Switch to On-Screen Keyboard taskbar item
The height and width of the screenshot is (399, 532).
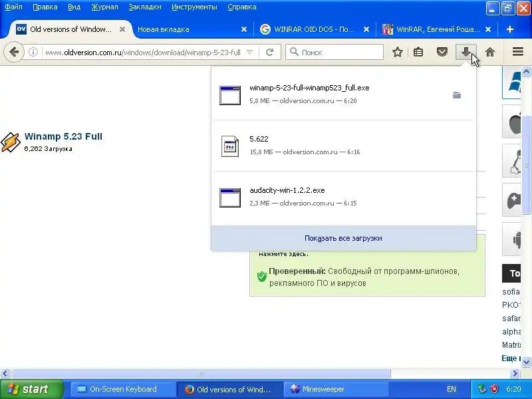[x=122, y=389]
